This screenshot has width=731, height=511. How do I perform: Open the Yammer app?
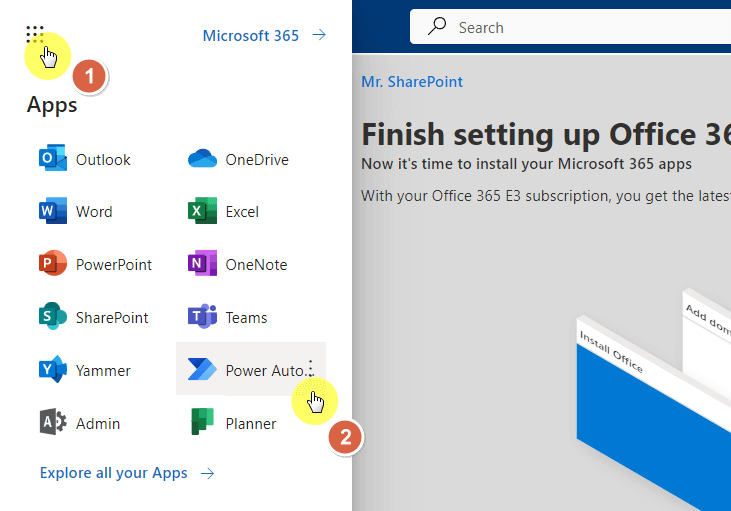click(x=84, y=370)
